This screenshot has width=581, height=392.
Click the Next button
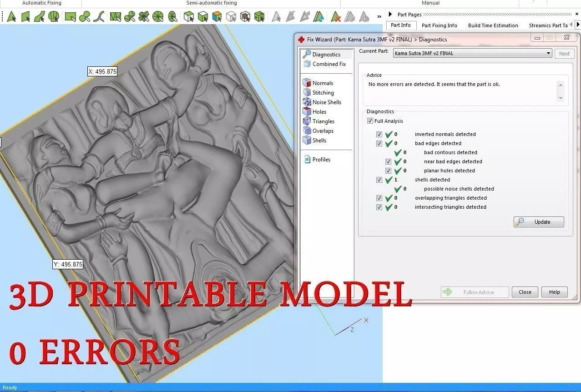point(564,54)
